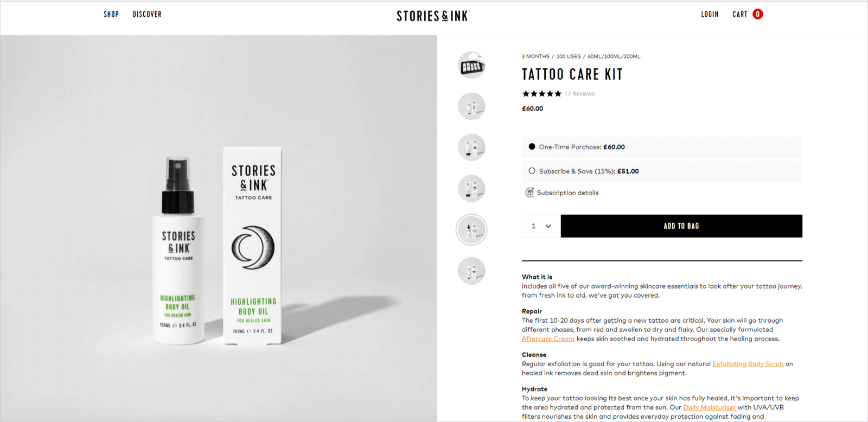The image size is (868, 422).
Task: Click the Stories & Ink logo
Action: click(x=433, y=16)
